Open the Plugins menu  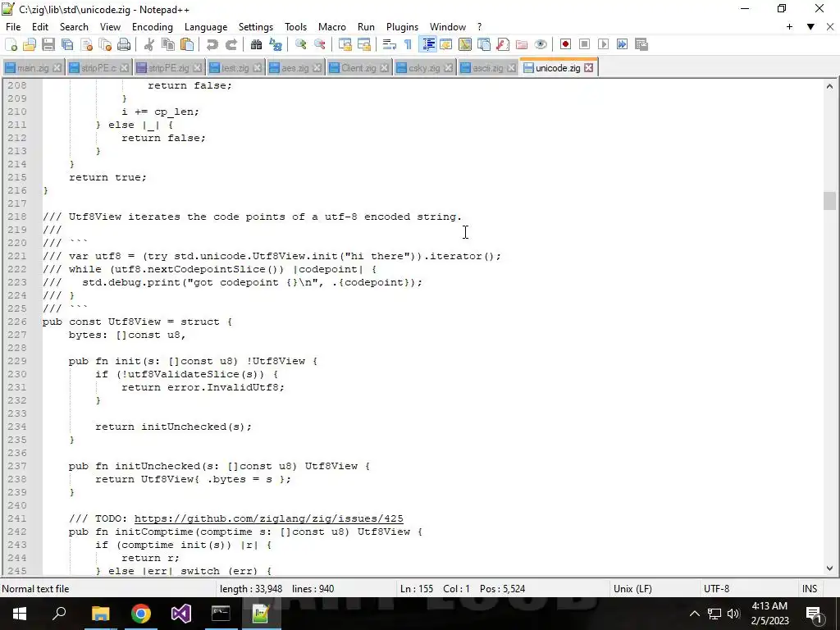402,27
